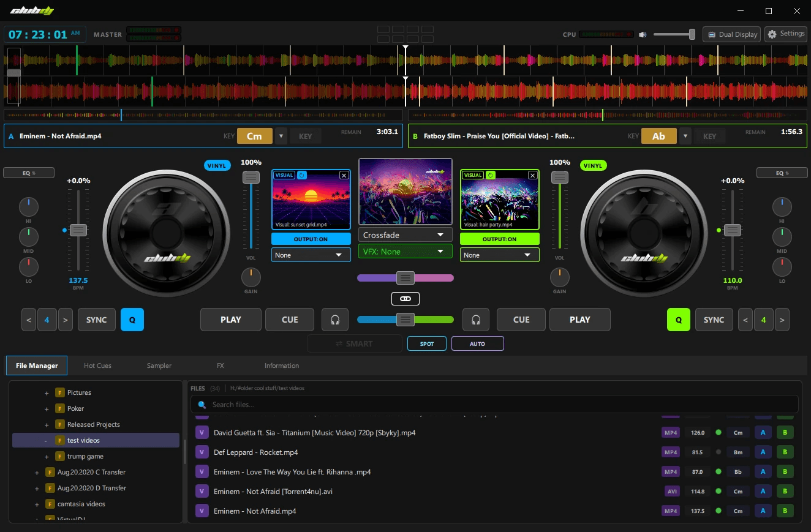Load Eminem - Not Afraid.mp4 to deck A

pyautogui.click(x=763, y=511)
